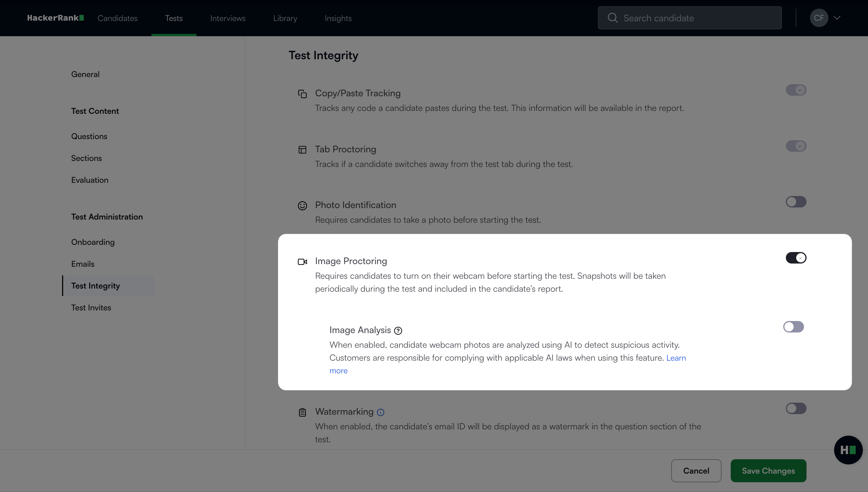
Task: Enable the Image Analysis toggle
Action: [793, 327]
